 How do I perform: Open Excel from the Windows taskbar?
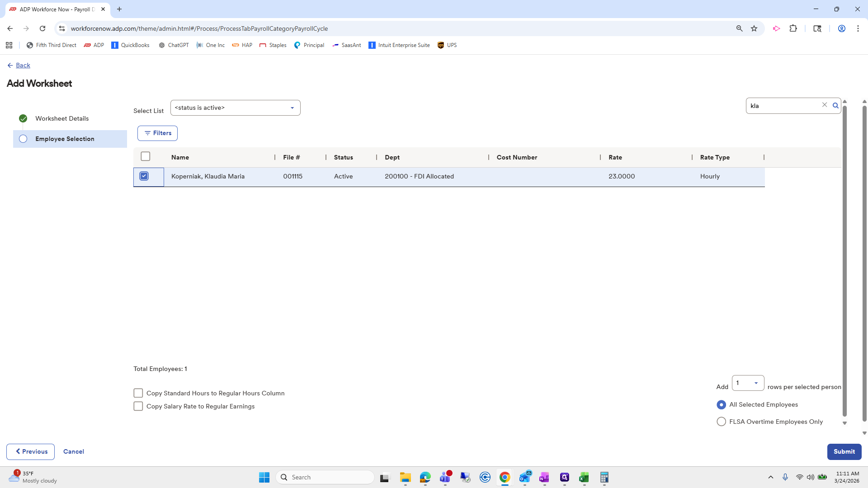584,477
